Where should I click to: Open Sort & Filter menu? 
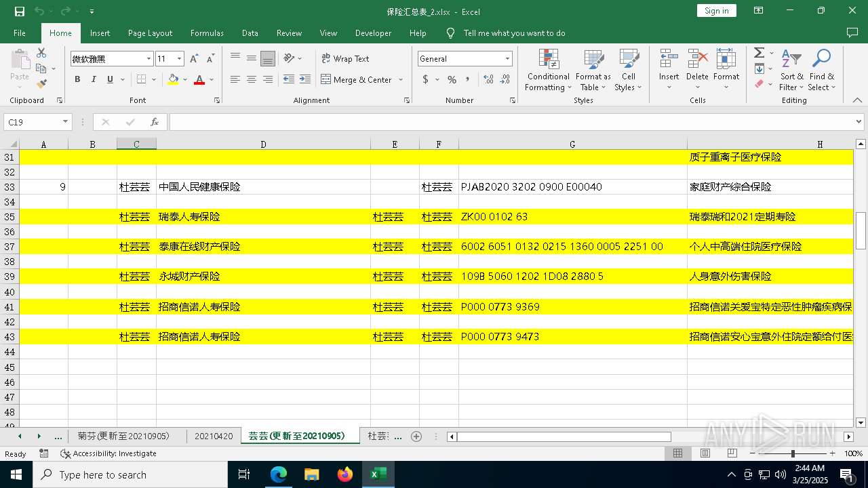click(791, 70)
